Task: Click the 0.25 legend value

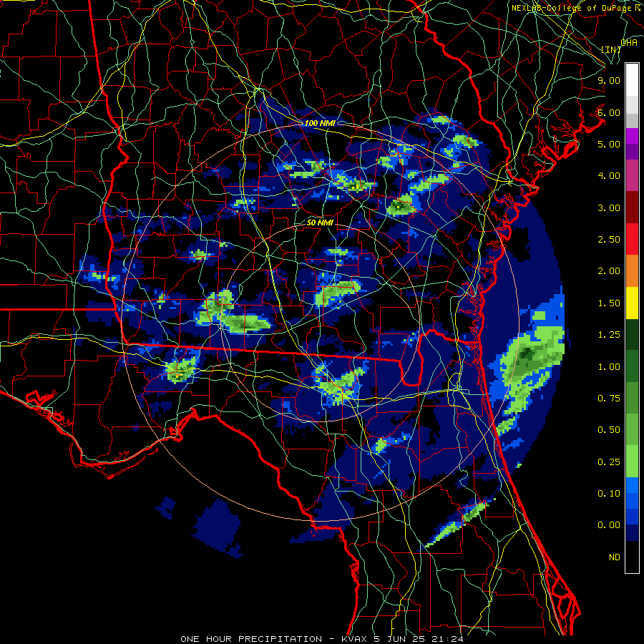Action: 609,462
